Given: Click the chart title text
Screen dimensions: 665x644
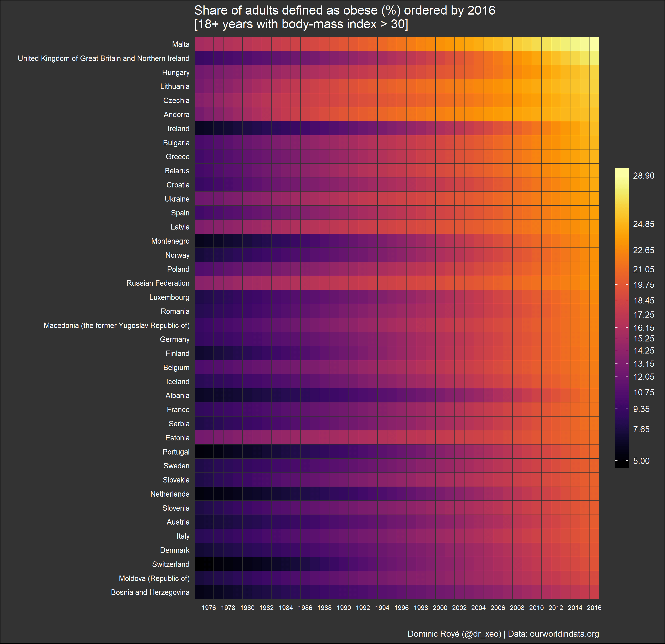Looking at the screenshot, I should pyautogui.click(x=344, y=10).
